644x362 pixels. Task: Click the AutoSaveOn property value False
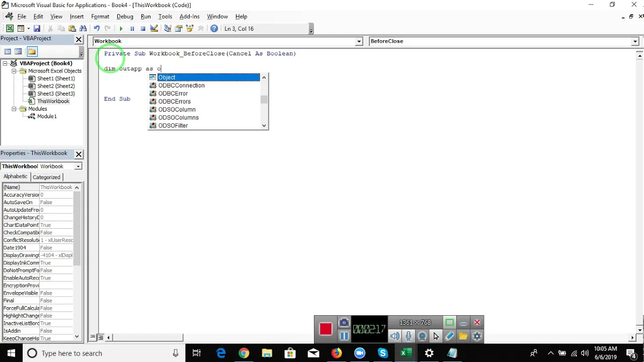[56, 202]
